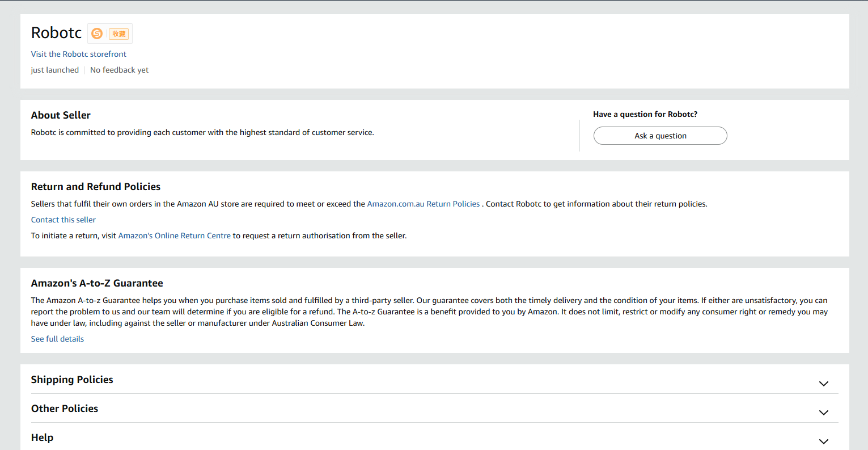Click the Shipping Policies heading
Screen dimensions: 868x450
point(72,380)
